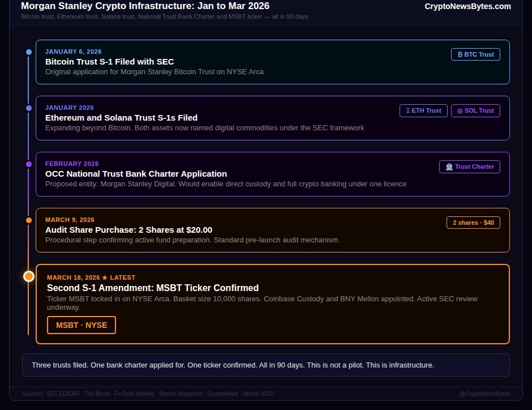Open the Morgan Stanley Crypto Infrastructure title
The image size is (532, 410).
pos(145,6)
